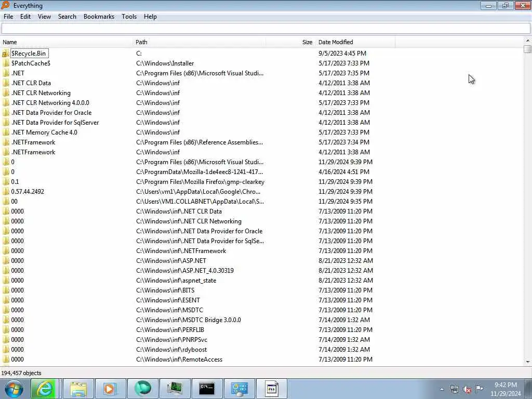The image size is (532, 399).
Task: Click the .NET CLR Data folder icon
Action: [x=5, y=83]
